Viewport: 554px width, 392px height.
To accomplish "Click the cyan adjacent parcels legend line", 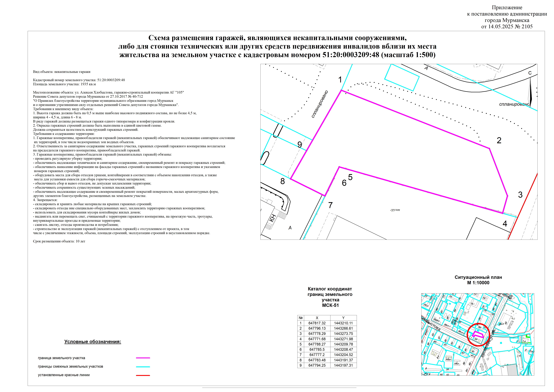I will click(x=143, y=367).
